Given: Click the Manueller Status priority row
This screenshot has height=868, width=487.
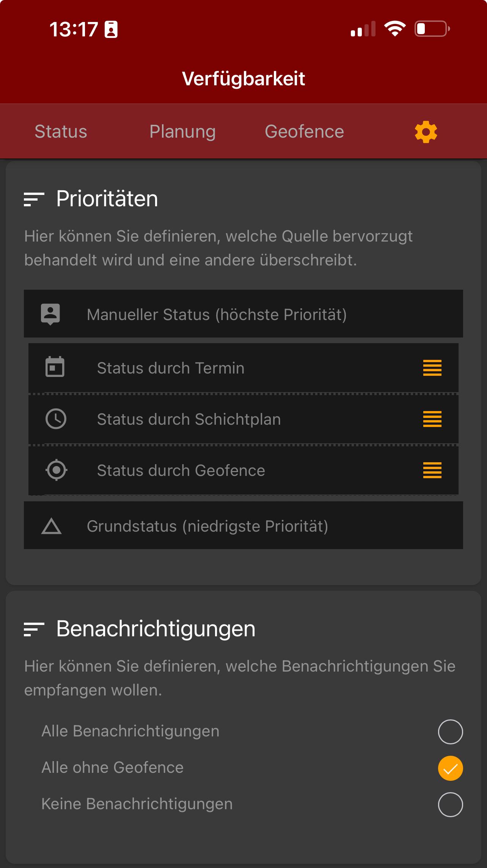Looking at the screenshot, I should pos(243,314).
